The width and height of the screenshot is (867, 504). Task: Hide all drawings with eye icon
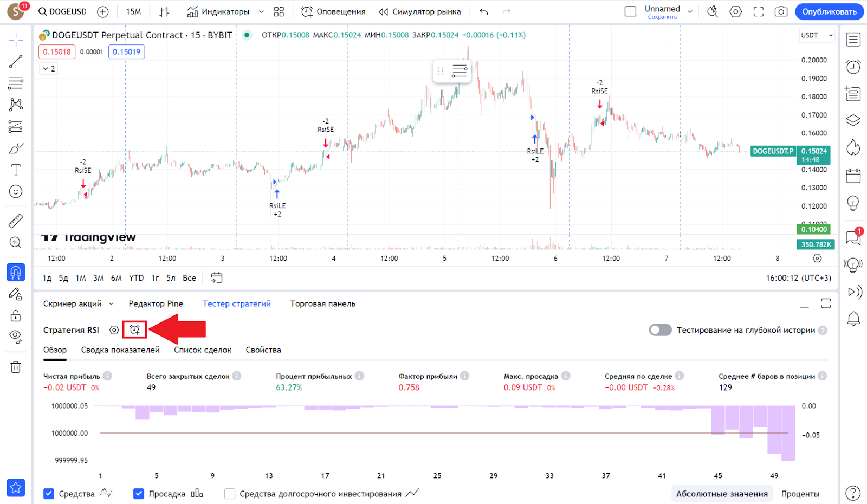[x=16, y=337]
